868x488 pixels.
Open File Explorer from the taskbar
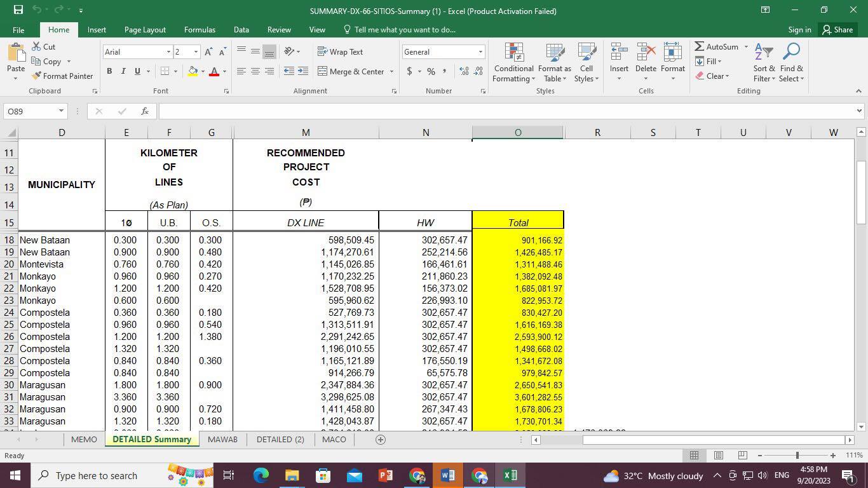[x=292, y=475]
